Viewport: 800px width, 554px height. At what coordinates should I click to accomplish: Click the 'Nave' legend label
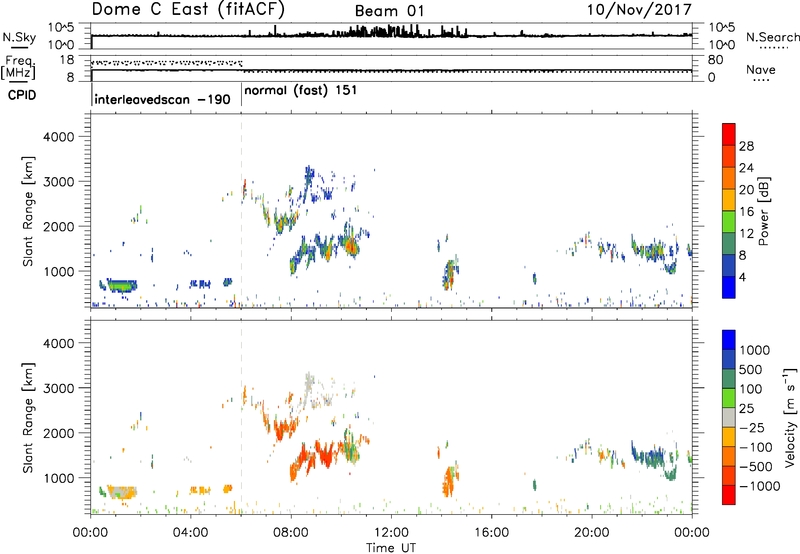(x=761, y=69)
